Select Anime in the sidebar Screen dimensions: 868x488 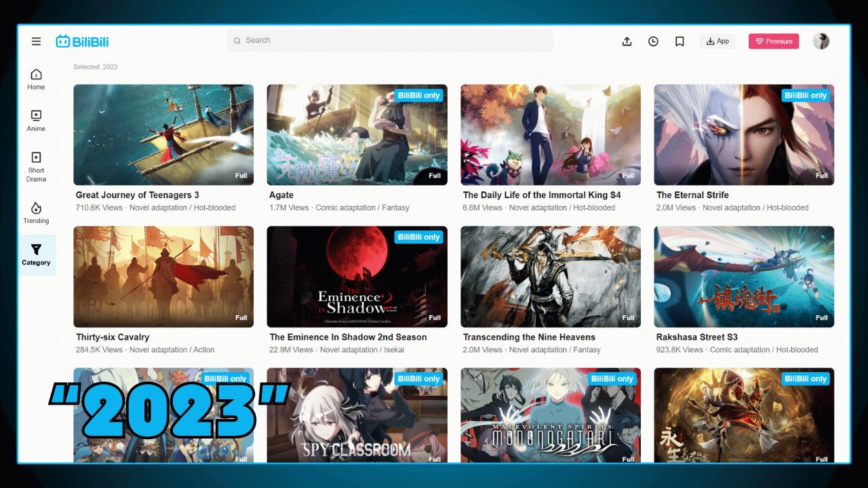click(36, 121)
